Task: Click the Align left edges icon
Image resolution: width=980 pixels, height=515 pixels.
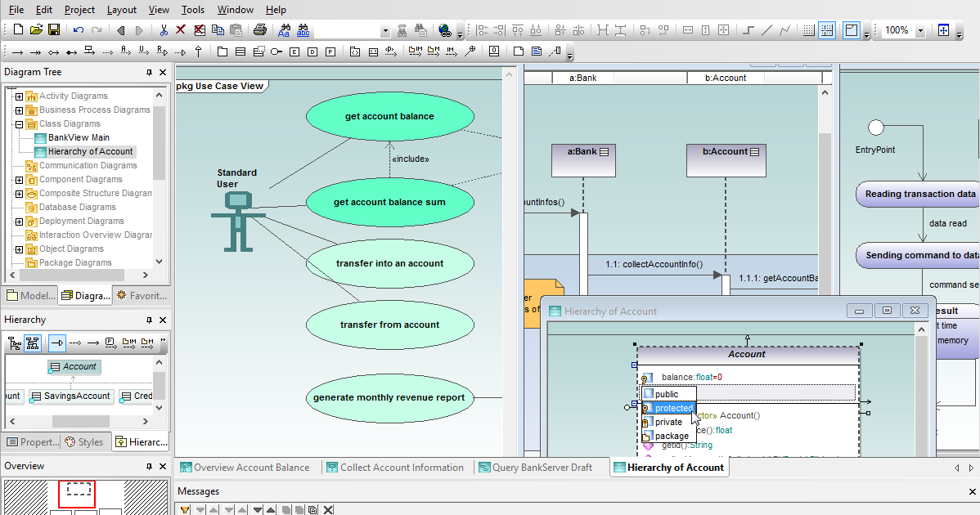Action: 482,30
